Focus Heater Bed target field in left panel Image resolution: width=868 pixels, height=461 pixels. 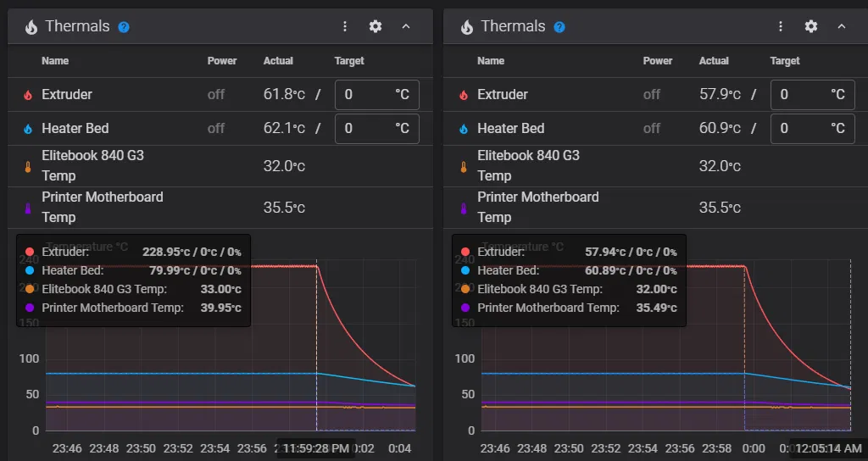[x=377, y=129]
